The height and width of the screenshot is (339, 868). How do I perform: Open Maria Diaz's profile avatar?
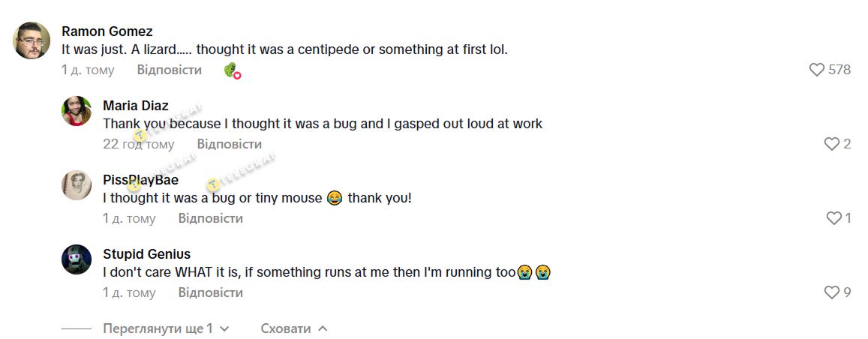click(x=77, y=111)
